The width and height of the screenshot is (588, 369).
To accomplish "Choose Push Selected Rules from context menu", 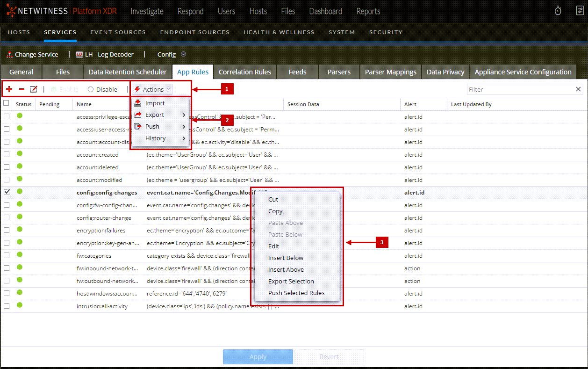I will pyautogui.click(x=296, y=293).
